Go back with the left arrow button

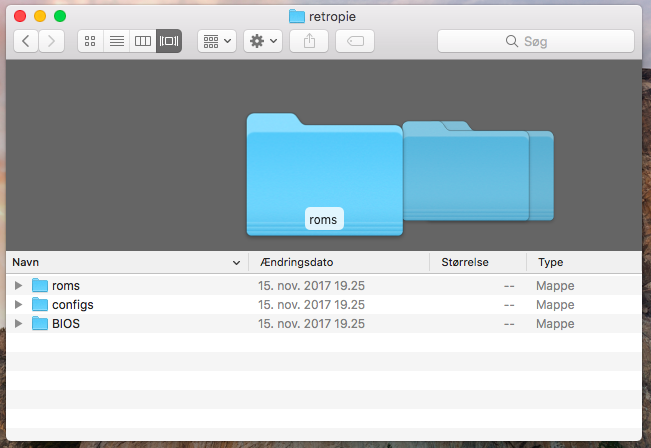tap(26, 41)
